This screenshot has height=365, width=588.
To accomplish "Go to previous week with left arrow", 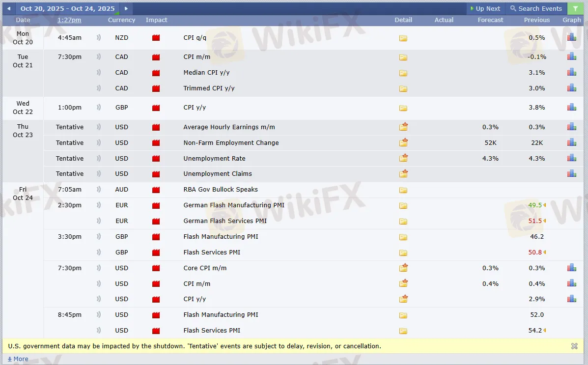I will [8, 8].
